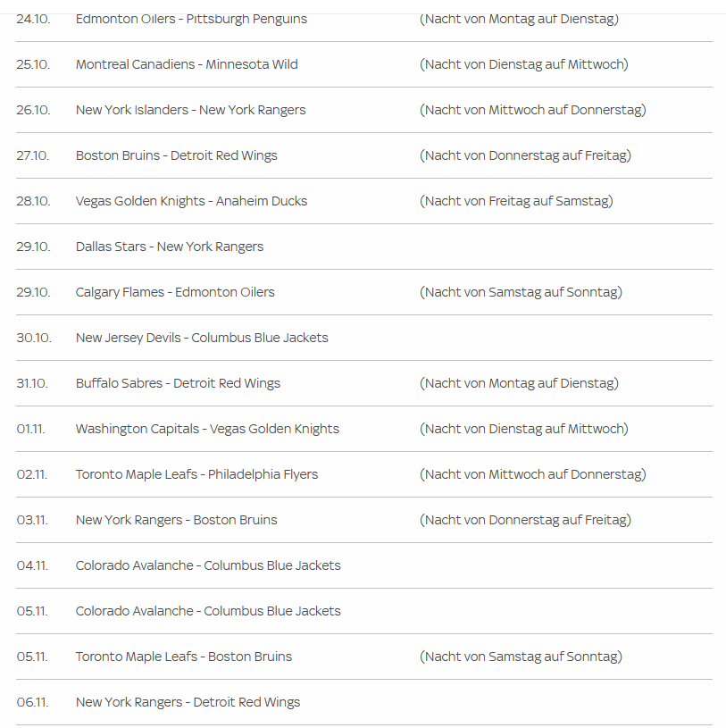The height and width of the screenshot is (728, 726).
Task: Select Washington Capitals - Vegas Golden Knights game
Action: coord(207,429)
